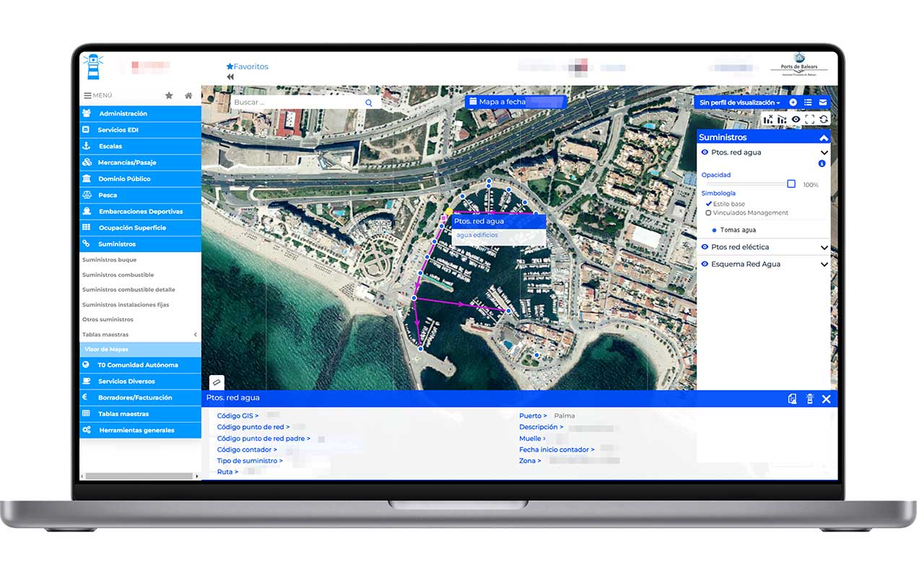924x578 pixels.
Task: Click the Fecha inicio contador label
Action: (x=557, y=449)
